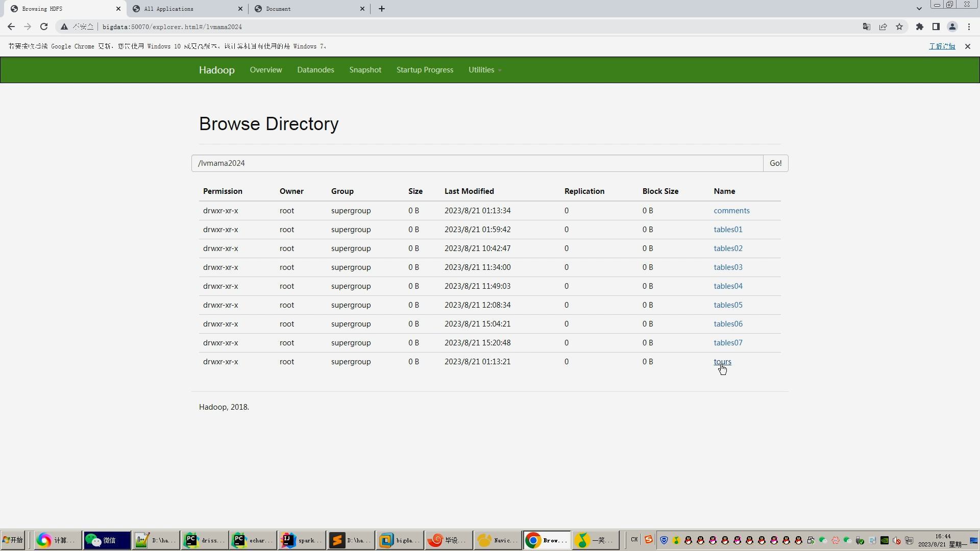Open the extensions puzzle icon
This screenshot has height=551, width=980.
click(x=920, y=27)
